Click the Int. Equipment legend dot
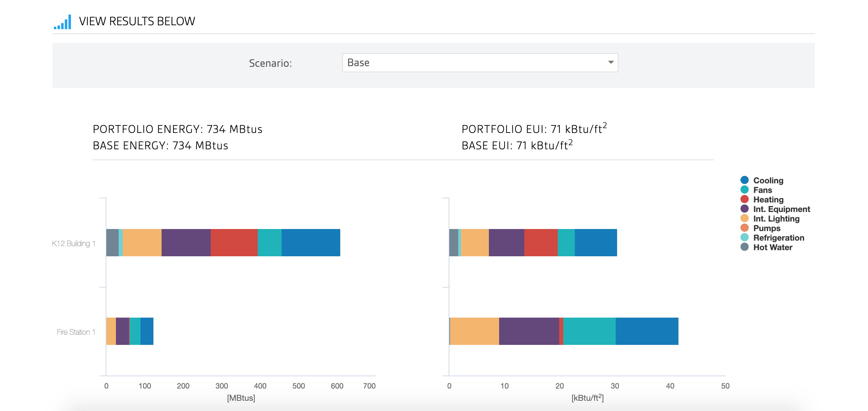868x411 pixels. [745, 209]
